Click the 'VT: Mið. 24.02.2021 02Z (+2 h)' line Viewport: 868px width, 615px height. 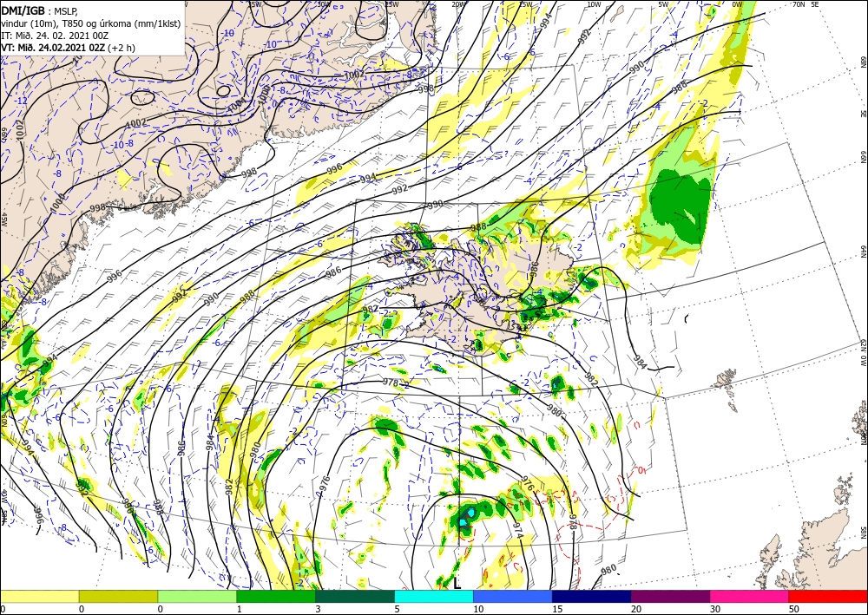point(69,48)
